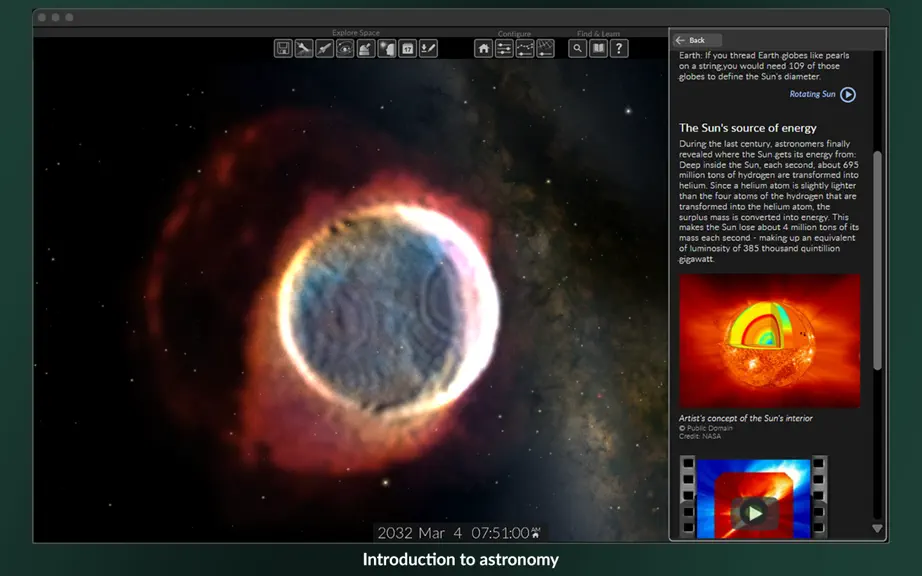Go back using the Back button

tap(697, 40)
